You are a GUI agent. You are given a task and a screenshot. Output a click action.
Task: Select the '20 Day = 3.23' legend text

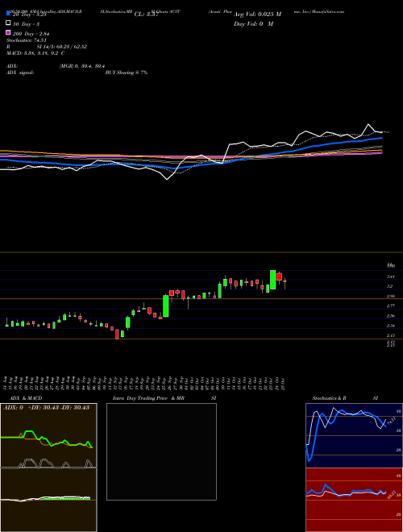[x=29, y=15]
